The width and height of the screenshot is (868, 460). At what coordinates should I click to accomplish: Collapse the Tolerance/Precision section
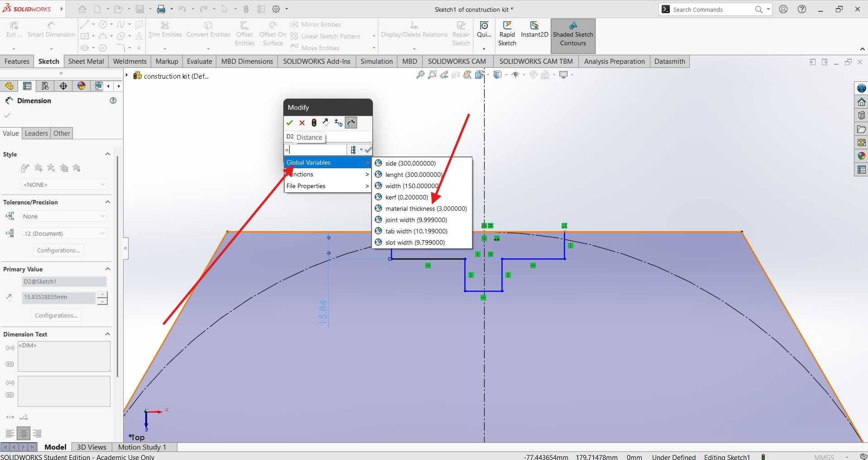click(x=108, y=202)
